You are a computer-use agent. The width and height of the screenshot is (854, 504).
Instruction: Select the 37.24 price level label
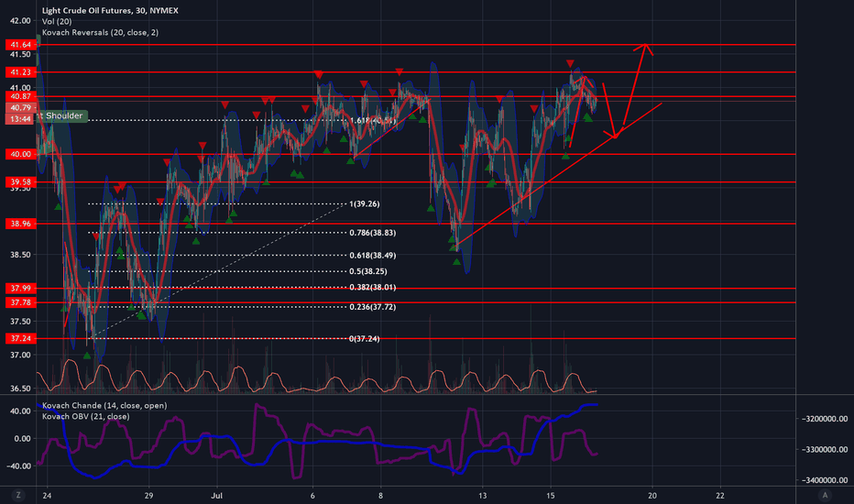click(x=21, y=338)
